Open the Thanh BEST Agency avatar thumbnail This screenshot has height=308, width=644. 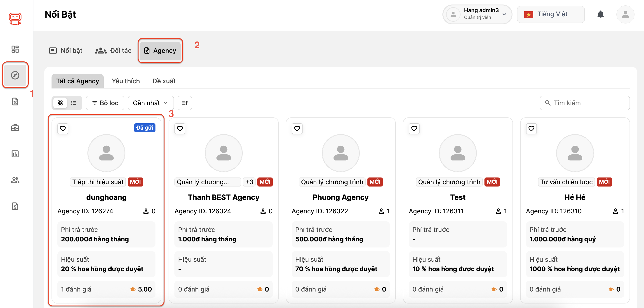click(223, 153)
